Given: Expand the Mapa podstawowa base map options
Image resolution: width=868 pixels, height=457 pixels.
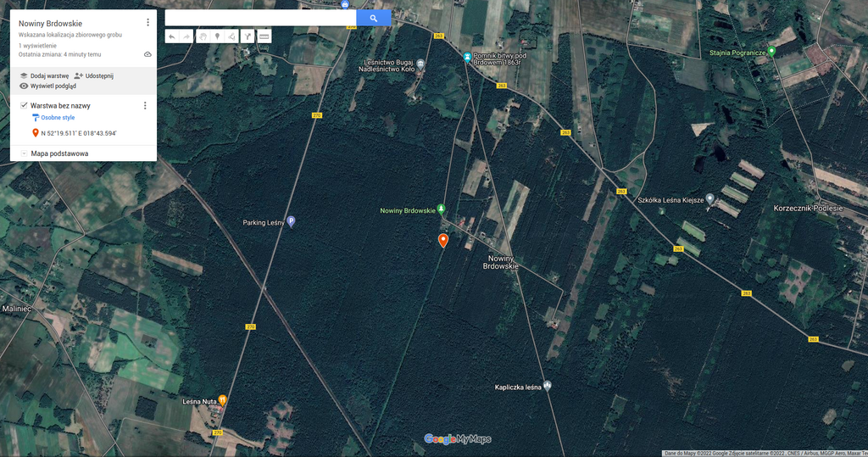Looking at the screenshot, I should point(24,153).
